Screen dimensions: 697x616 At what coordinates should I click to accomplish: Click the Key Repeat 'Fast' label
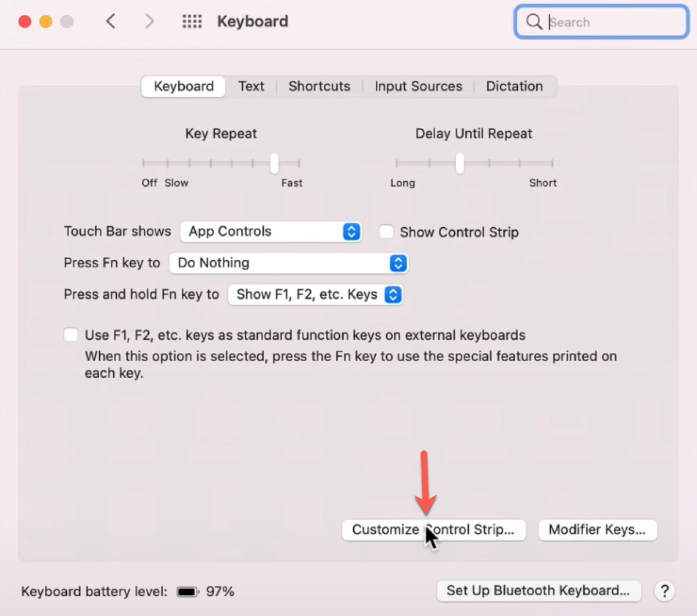pos(292,183)
